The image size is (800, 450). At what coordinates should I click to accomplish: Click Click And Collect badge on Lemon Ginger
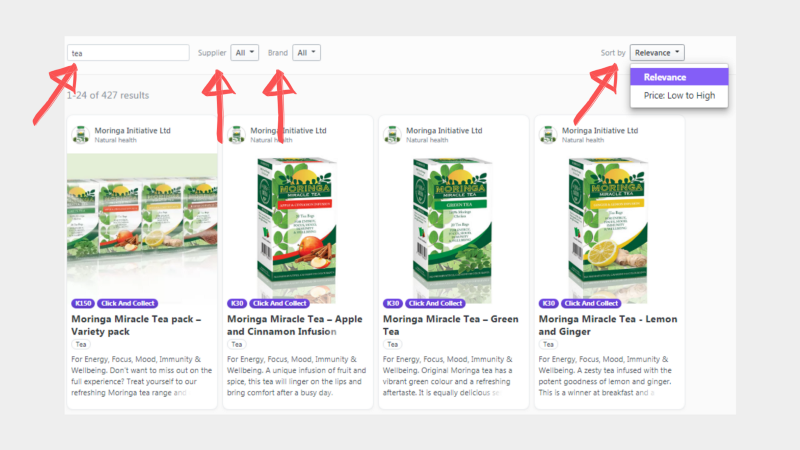pyautogui.click(x=591, y=303)
